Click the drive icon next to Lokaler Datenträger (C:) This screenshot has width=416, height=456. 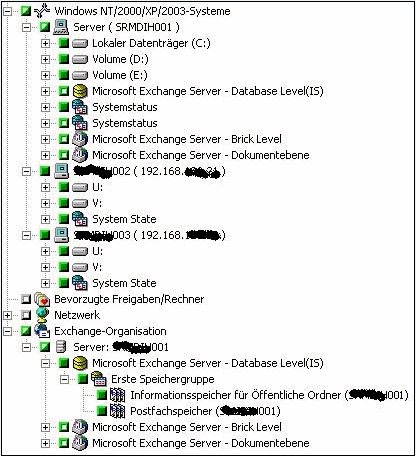tap(80, 43)
